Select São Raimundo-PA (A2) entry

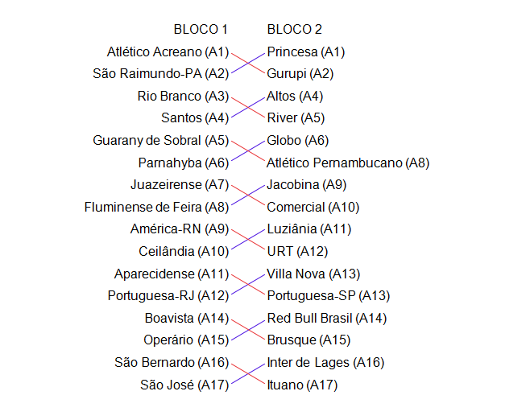pyautogui.click(x=161, y=74)
